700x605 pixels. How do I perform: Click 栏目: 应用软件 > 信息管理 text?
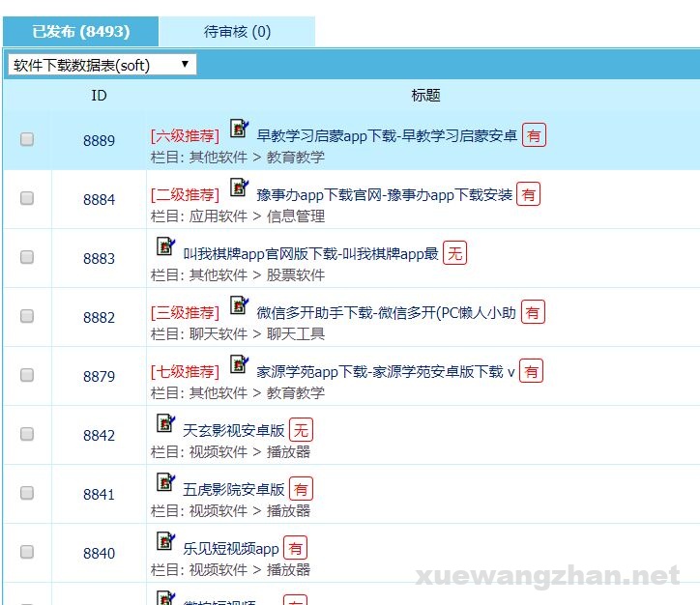[x=238, y=216]
